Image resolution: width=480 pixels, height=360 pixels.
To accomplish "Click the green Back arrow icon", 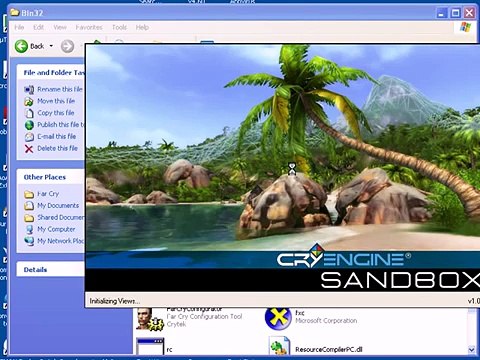I will pyautogui.click(x=21, y=46).
